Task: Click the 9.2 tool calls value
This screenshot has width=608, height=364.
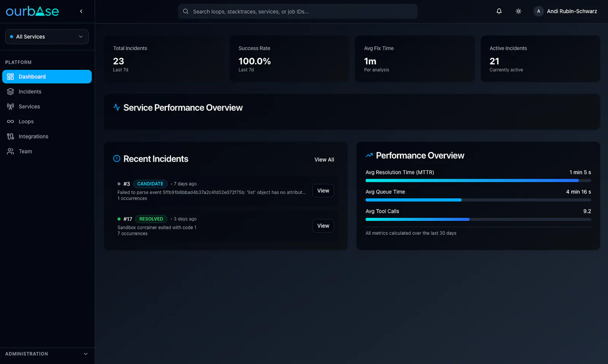Action: point(587,211)
